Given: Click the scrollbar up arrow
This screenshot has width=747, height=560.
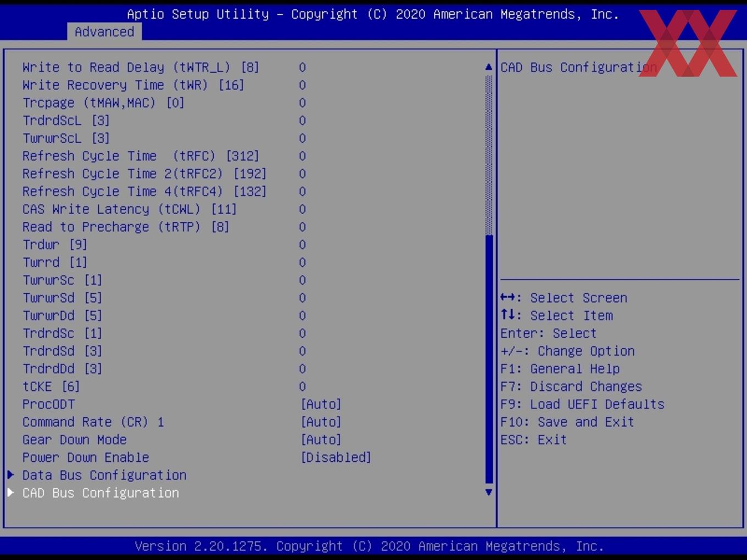Looking at the screenshot, I should pos(489,67).
